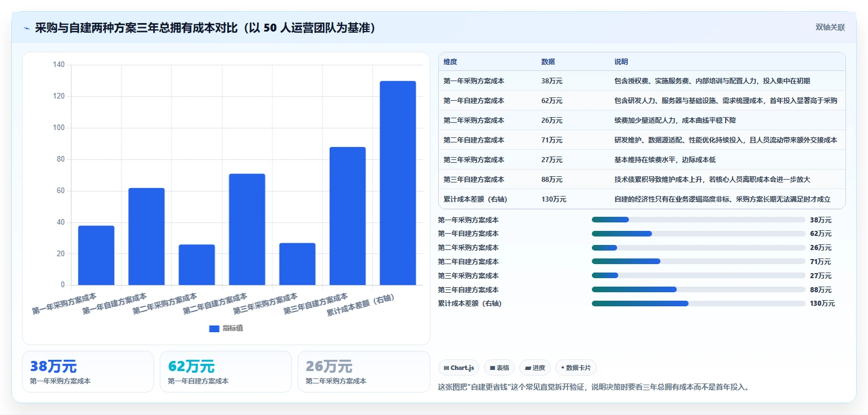
Task: Click the 71万元 progress bar for 第二年自建方案成本
Action: [699, 262]
